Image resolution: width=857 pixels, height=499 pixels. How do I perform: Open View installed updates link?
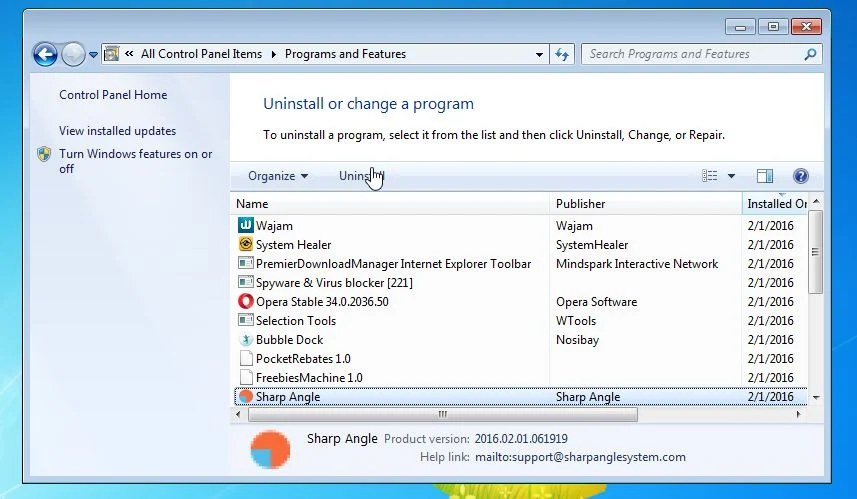(118, 131)
